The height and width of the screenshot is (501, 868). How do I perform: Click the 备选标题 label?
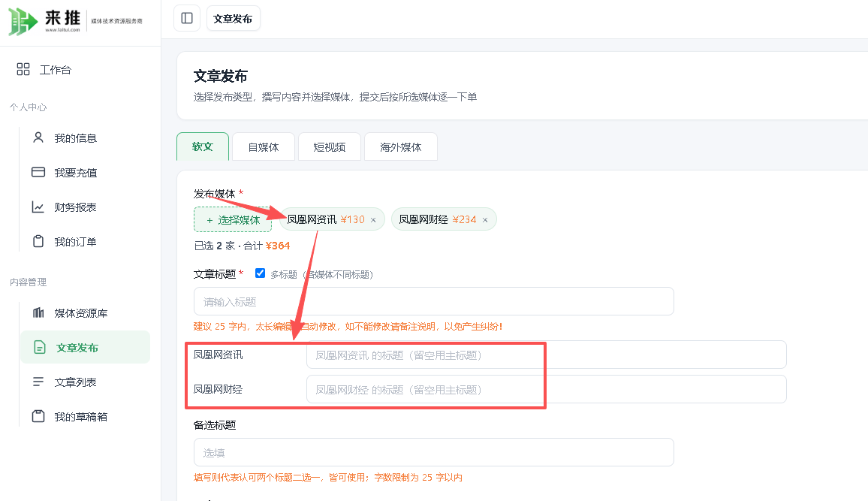coord(215,425)
